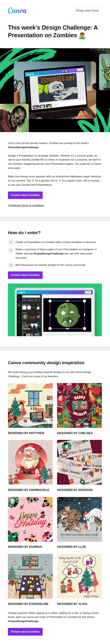The height and width of the screenshot is (644, 110).
Task: Click the 'DESIGNED BY MATTHEW' caption
Action: tap(26, 433)
